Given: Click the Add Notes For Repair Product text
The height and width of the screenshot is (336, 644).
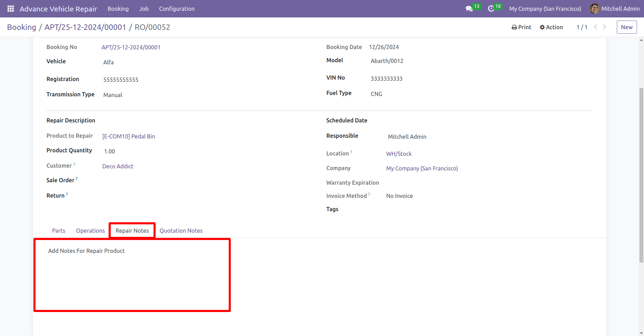Looking at the screenshot, I should tap(86, 251).
